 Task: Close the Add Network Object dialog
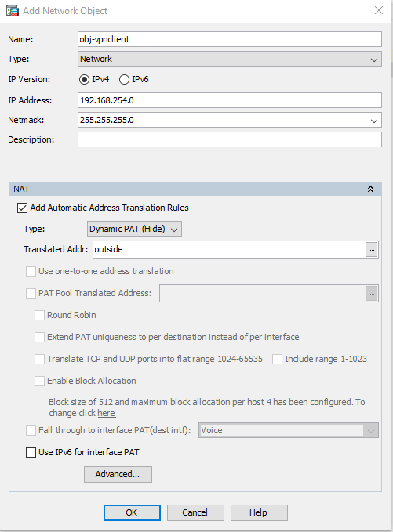pyautogui.click(x=379, y=10)
